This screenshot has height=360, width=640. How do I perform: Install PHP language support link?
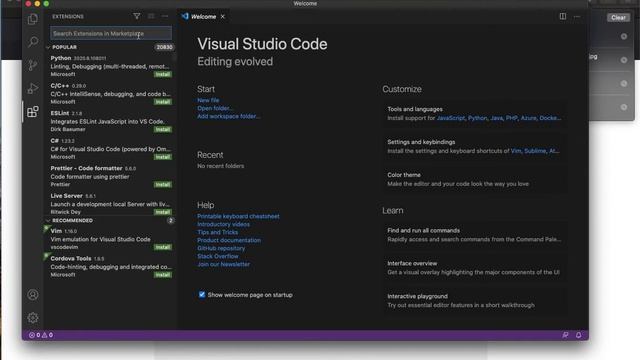tap(511, 118)
